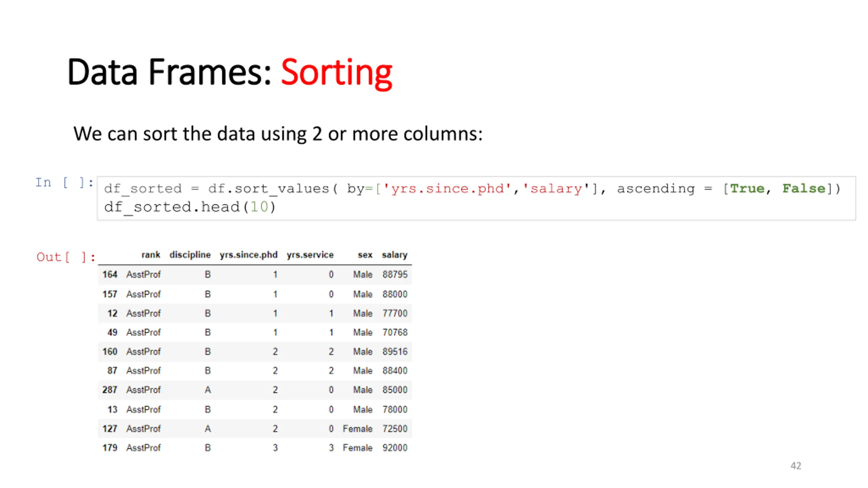This screenshot has width=868, height=488.
Task: Click salary value 92000
Action: [x=395, y=448]
